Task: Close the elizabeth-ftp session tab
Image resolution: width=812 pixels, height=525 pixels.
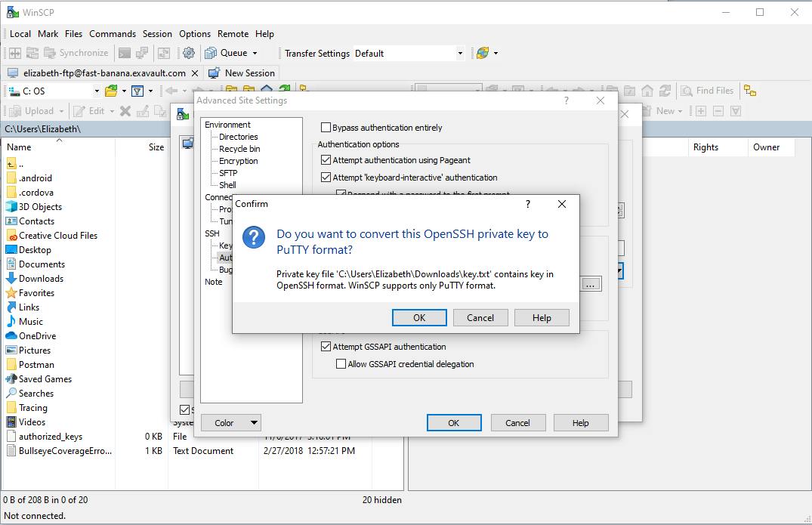Action: pyautogui.click(x=195, y=73)
